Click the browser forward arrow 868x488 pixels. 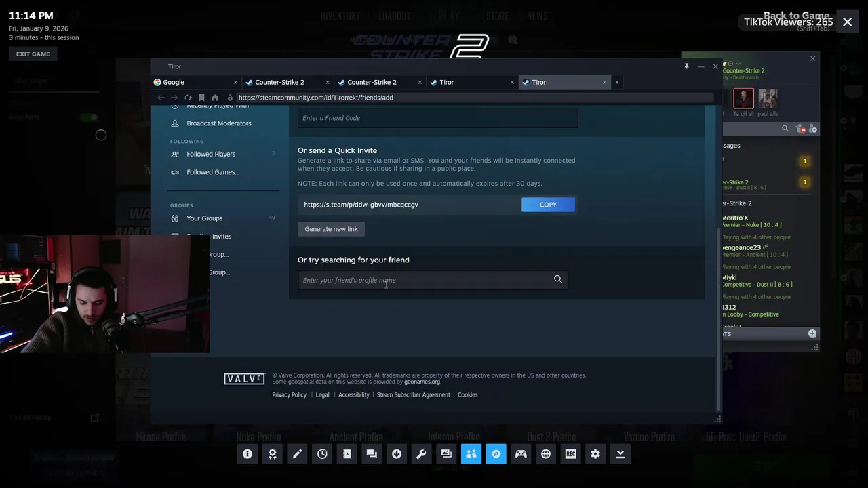(x=174, y=98)
